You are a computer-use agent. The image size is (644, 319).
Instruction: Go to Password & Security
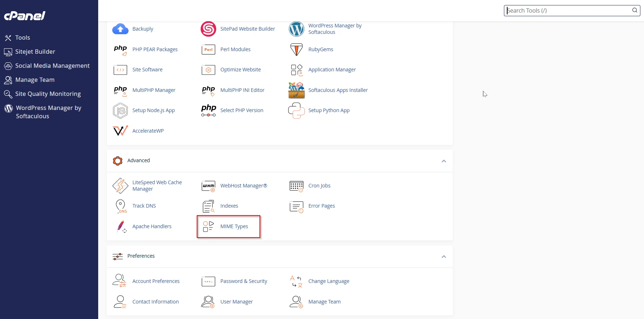pos(244,281)
